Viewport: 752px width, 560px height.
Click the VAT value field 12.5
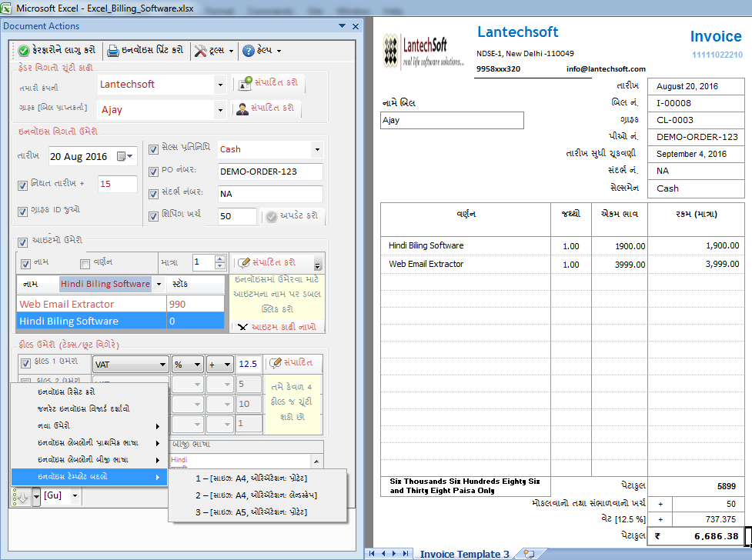[x=248, y=365]
